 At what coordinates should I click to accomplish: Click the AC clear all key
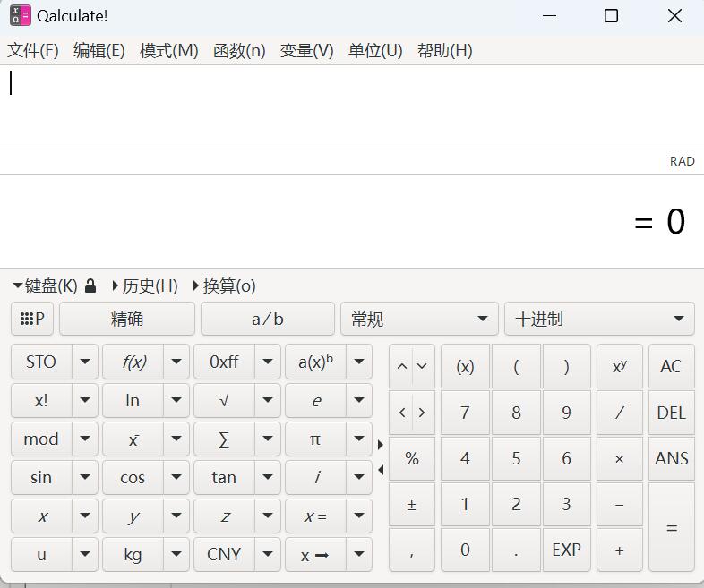(671, 366)
